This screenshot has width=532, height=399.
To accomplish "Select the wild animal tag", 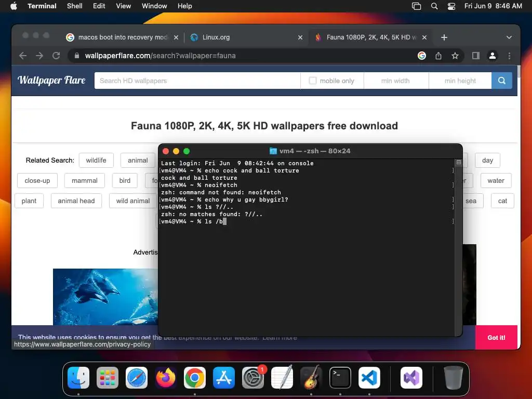I will coord(133,201).
